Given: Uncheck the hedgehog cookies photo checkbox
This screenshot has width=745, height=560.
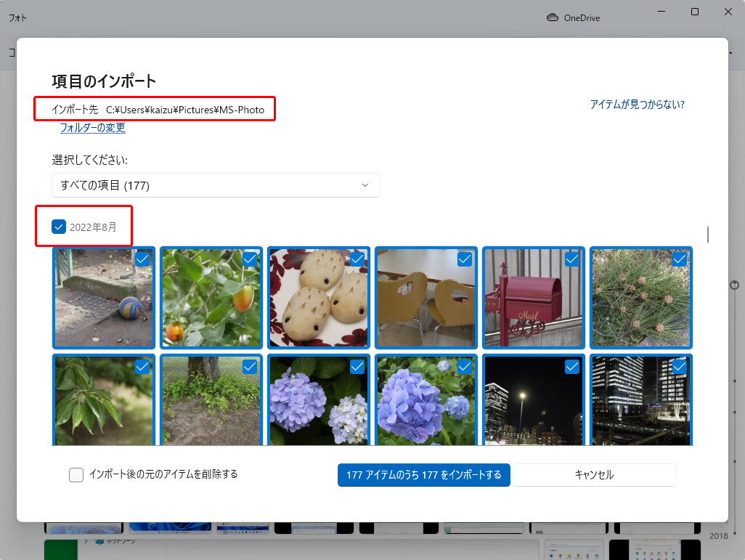Looking at the screenshot, I should pyautogui.click(x=357, y=259).
